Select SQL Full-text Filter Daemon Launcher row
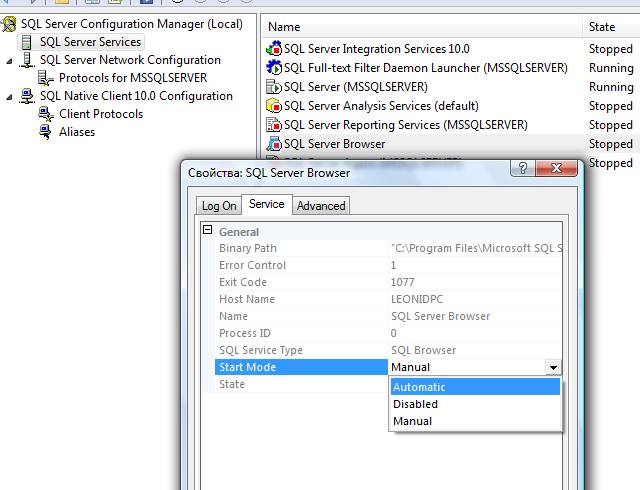This screenshot has width=640, height=490. [426, 68]
